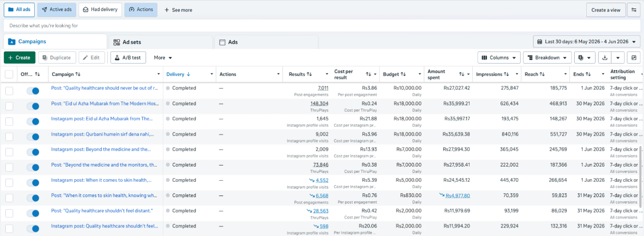Select the Had delivery view

click(100, 9)
